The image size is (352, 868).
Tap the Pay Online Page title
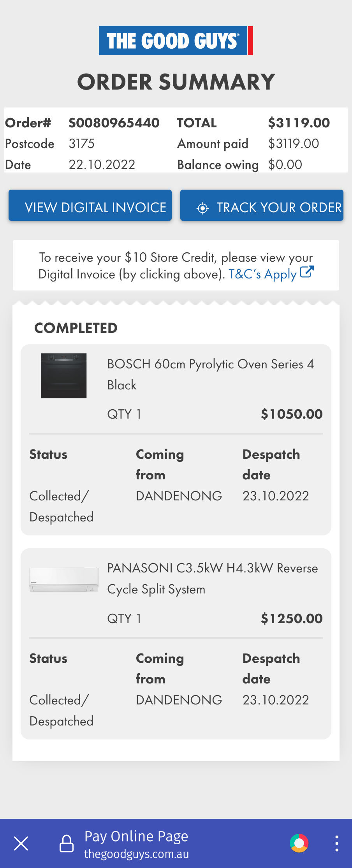tap(136, 836)
